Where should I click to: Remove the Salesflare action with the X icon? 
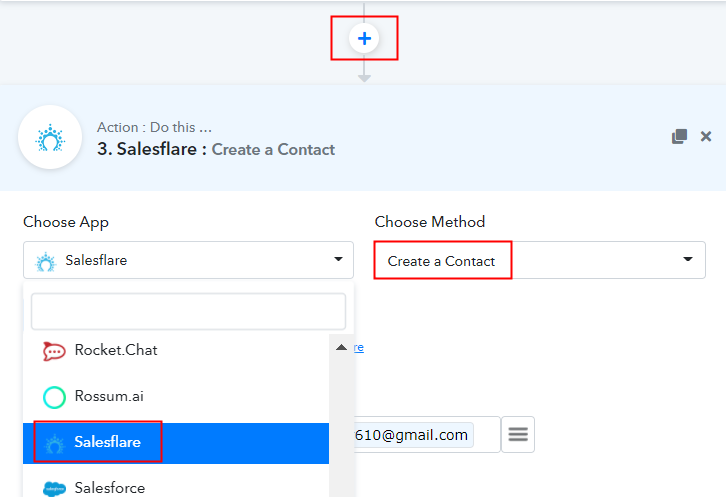click(x=706, y=136)
